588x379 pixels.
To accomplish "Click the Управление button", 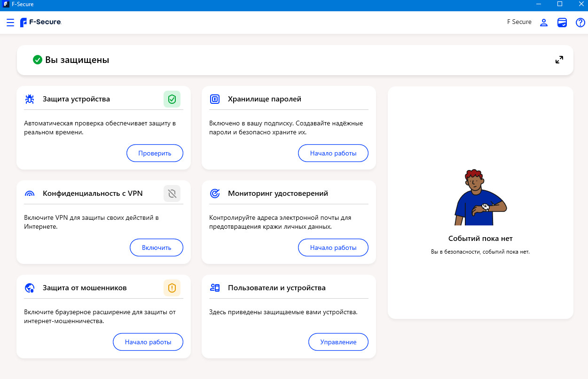I will 338,342.
